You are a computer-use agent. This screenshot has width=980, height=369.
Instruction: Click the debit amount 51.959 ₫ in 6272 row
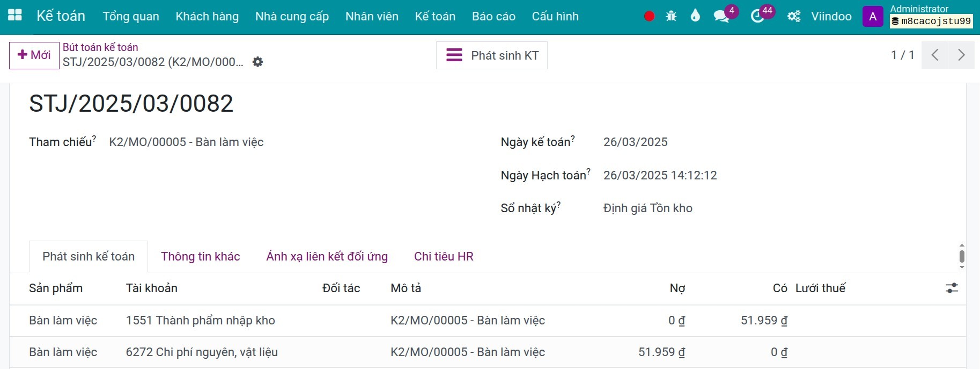click(x=661, y=352)
